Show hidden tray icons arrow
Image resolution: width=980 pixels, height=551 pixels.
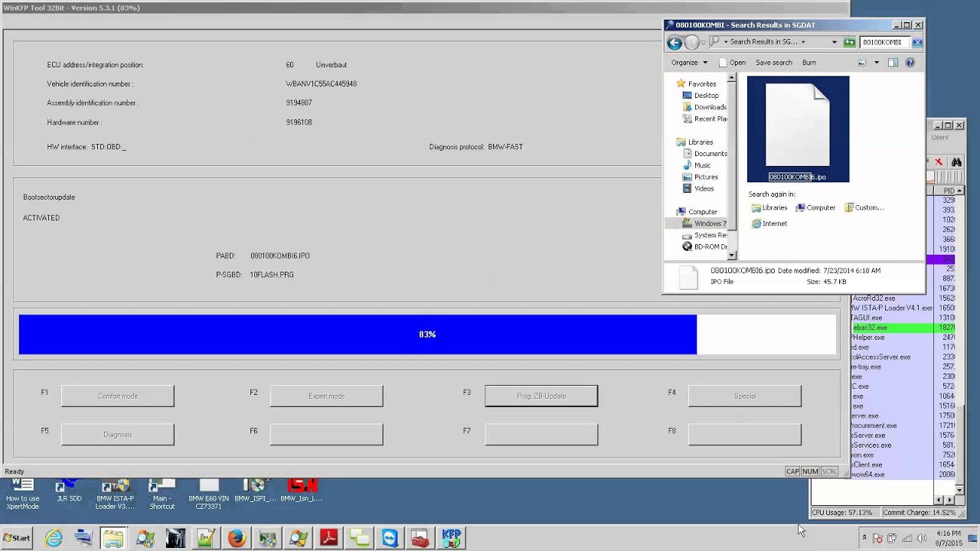(x=864, y=538)
